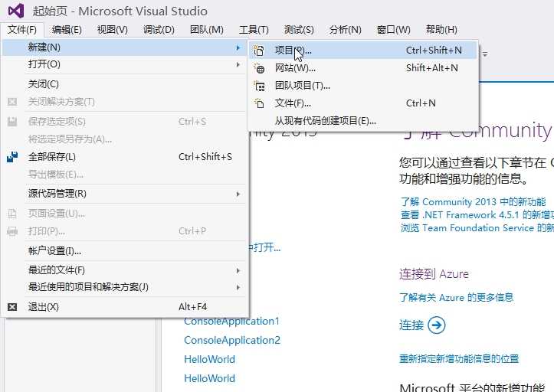The height and width of the screenshot is (392, 554).
Task: Open the 测试(S) menu
Action: (x=299, y=30)
